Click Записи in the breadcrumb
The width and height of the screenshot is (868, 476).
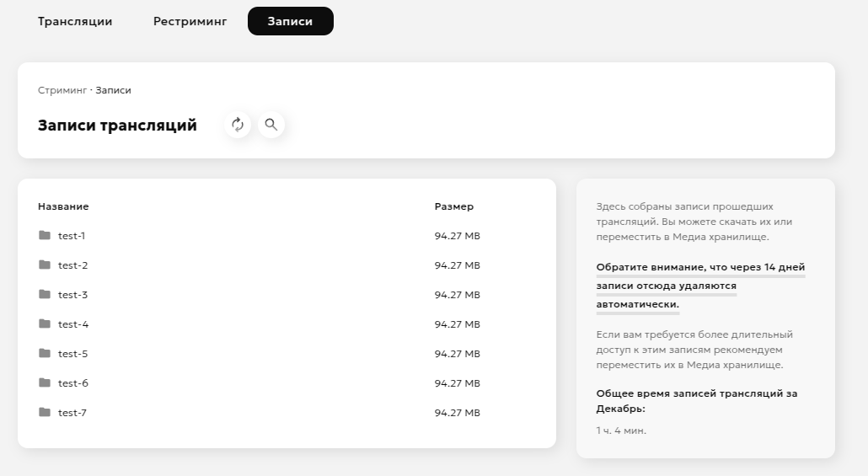(x=113, y=90)
